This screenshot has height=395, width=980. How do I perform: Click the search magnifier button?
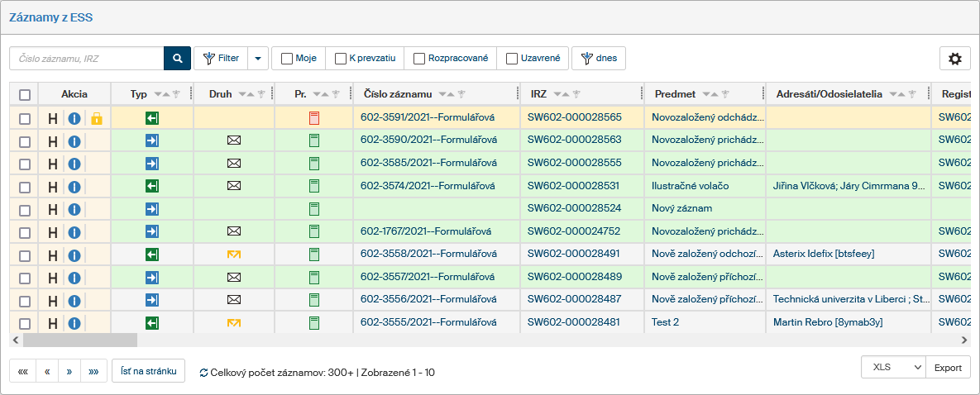(177, 58)
